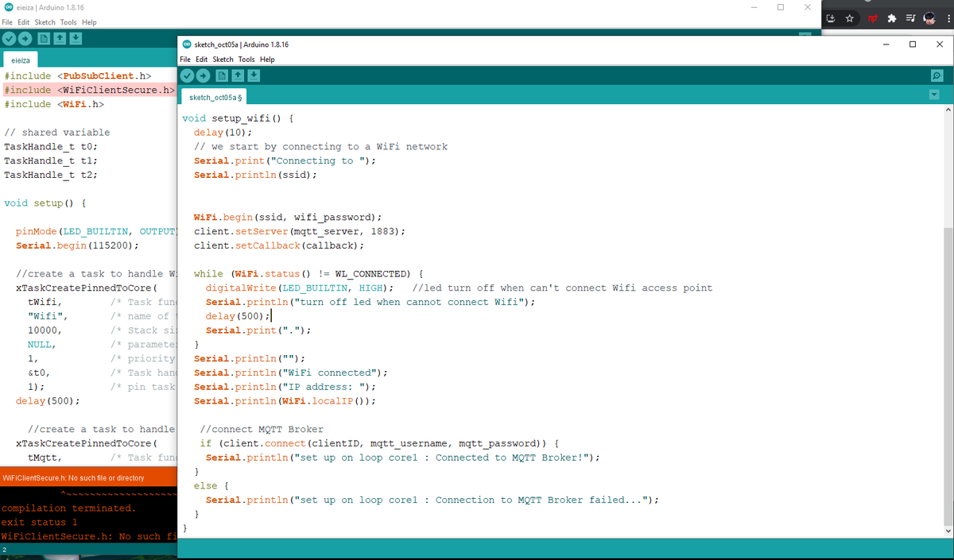The height and width of the screenshot is (560, 954).
Task: Open Help menu in eieiza window
Action: coord(89,21)
